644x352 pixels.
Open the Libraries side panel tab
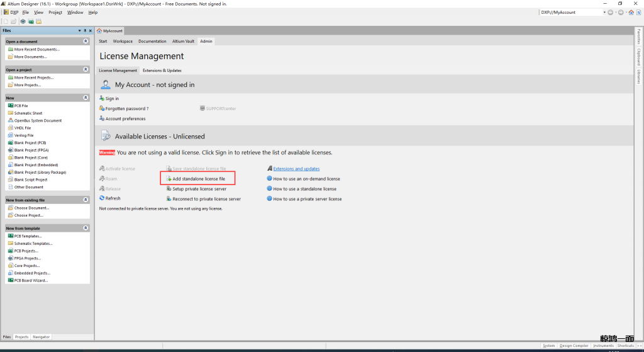point(638,77)
